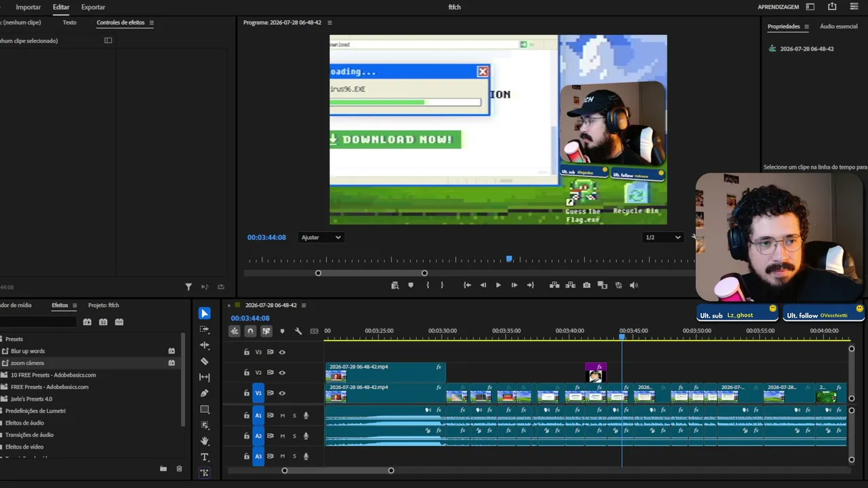
Task: Select the Rectangle tool
Action: [204, 409]
